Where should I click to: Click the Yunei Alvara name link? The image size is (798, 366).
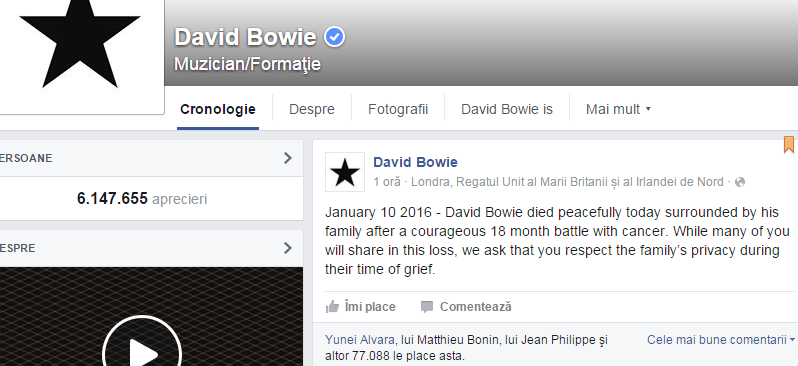click(x=359, y=340)
